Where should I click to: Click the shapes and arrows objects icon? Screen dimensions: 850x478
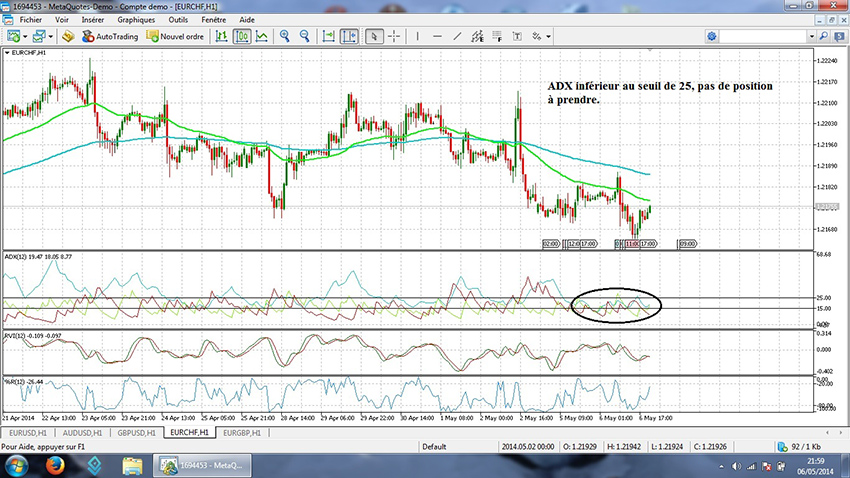pyautogui.click(x=537, y=36)
